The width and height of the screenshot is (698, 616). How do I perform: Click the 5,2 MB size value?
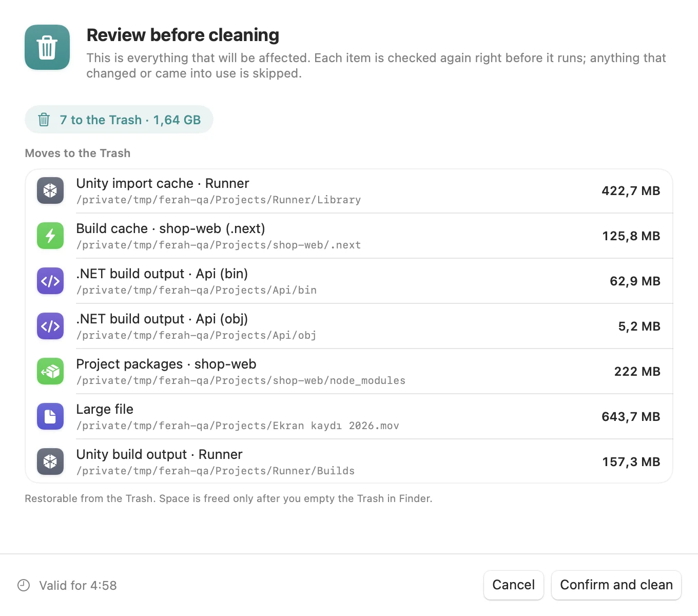[x=639, y=326]
